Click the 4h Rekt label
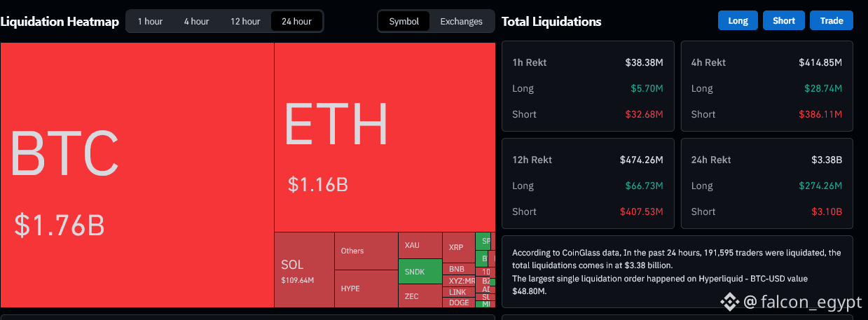This screenshot has width=868, height=320. pos(708,62)
